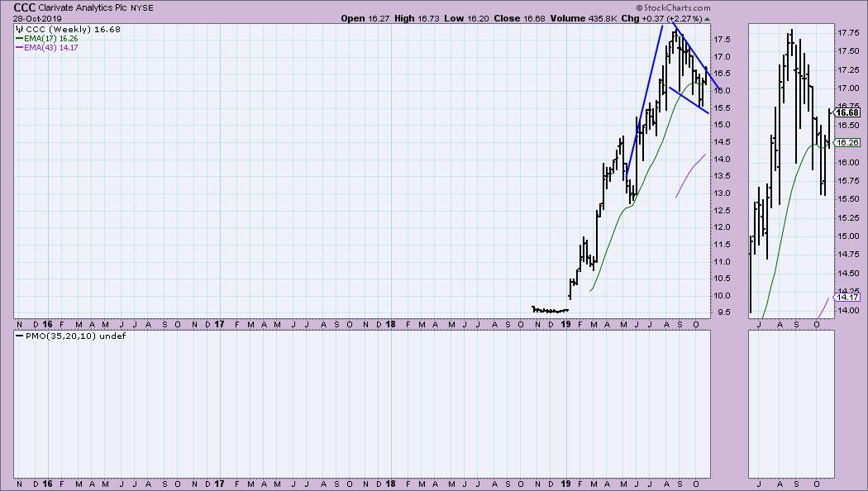This screenshot has height=491, width=868.
Task: Click the green 16.26 EMA value tag
Action: click(847, 143)
